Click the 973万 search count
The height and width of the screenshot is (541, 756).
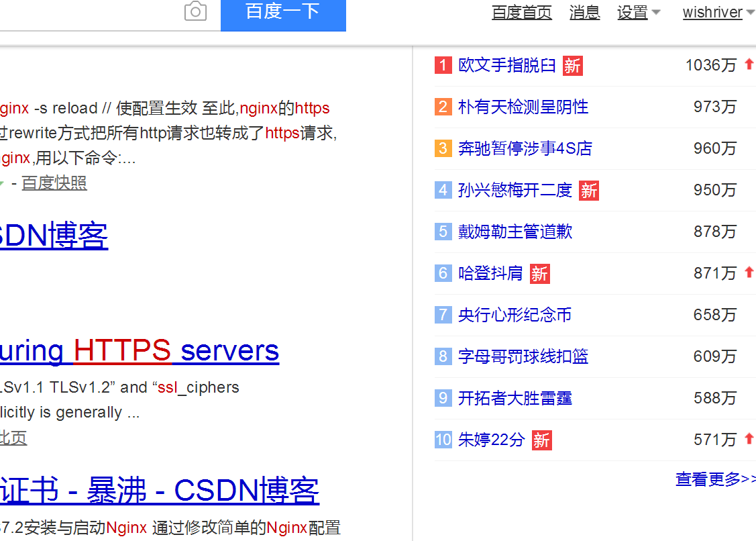(x=715, y=107)
